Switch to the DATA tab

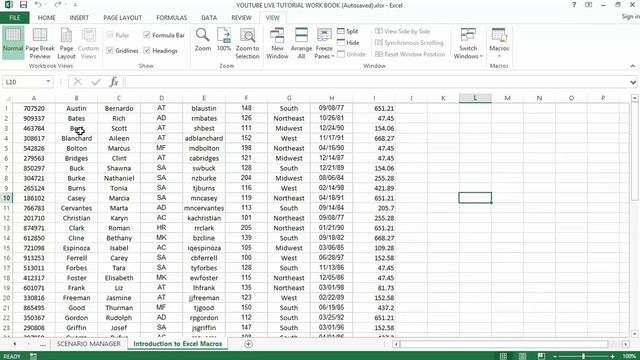click(209, 18)
